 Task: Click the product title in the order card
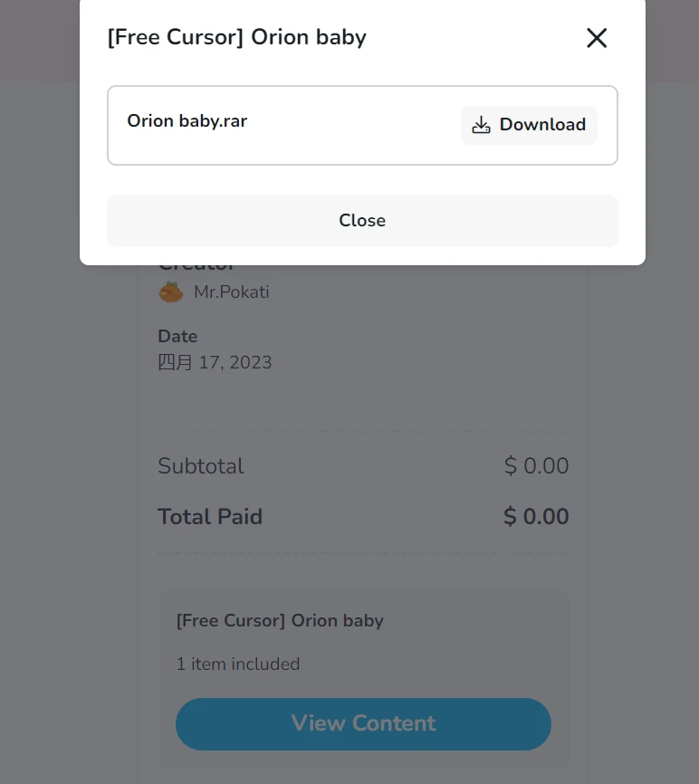(280, 621)
